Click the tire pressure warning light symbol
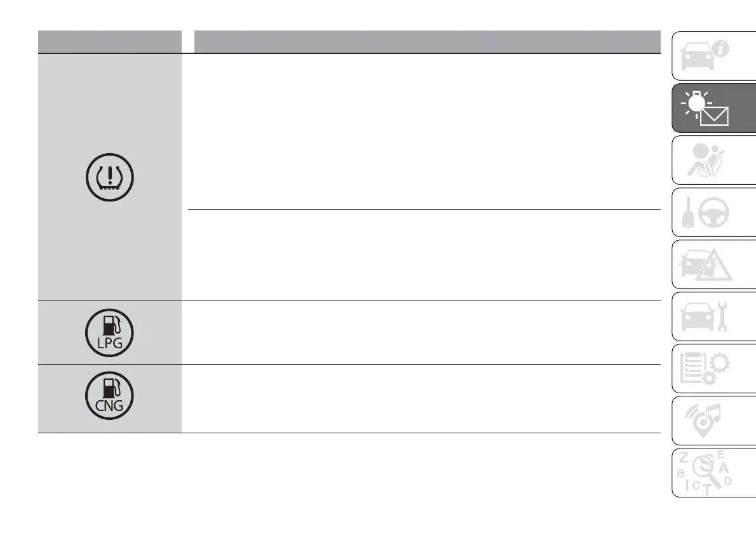 (x=109, y=177)
